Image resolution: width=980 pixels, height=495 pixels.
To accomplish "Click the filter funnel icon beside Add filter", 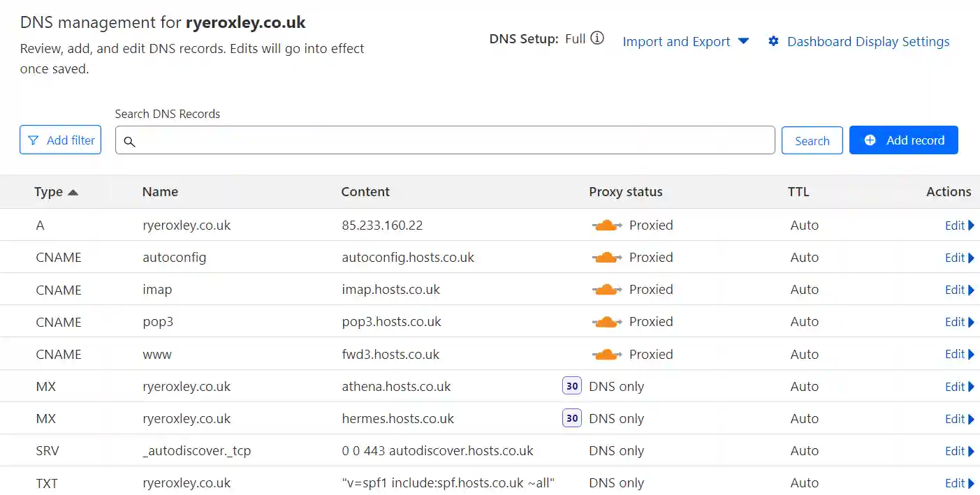I will (34, 140).
